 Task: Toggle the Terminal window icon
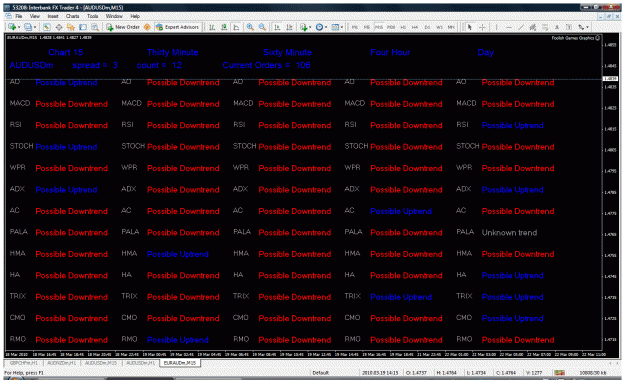pyautogui.click(x=83, y=27)
